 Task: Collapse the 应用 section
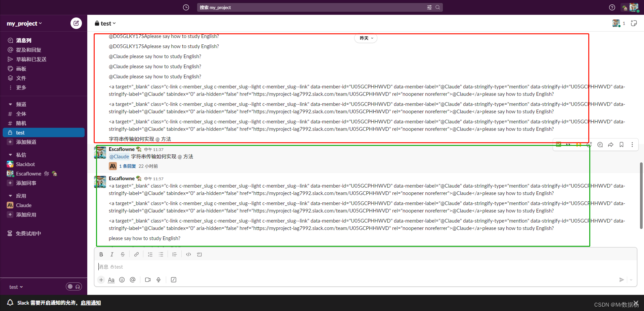[10, 196]
